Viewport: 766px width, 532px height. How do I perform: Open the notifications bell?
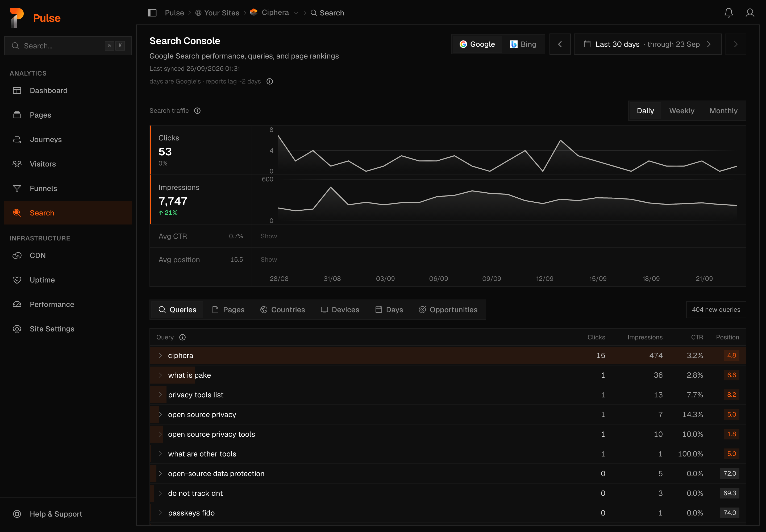(x=729, y=13)
